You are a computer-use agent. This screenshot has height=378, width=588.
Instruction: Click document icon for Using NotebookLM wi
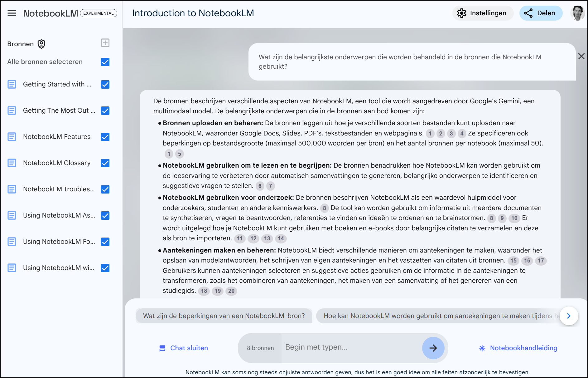[x=12, y=268]
